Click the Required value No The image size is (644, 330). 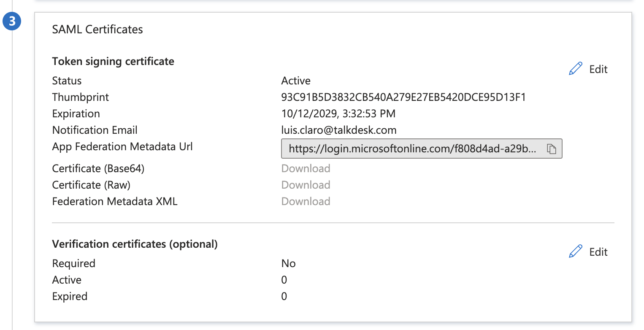[x=288, y=263]
